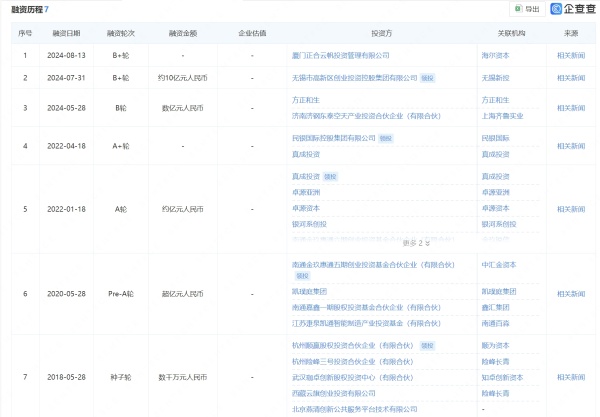Open investor 卓源资本 in the 投资方 column
600x417 pixels.
point(306,208)
